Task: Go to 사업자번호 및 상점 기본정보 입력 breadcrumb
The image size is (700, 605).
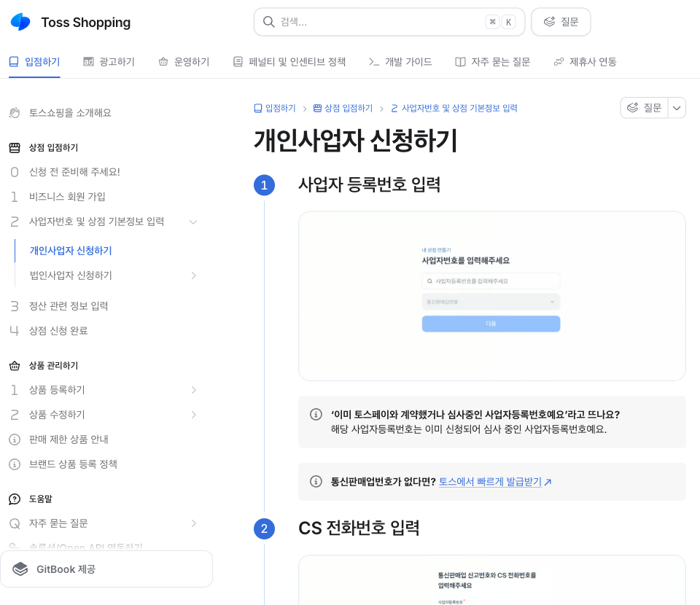Action: (x=454, y=108)
